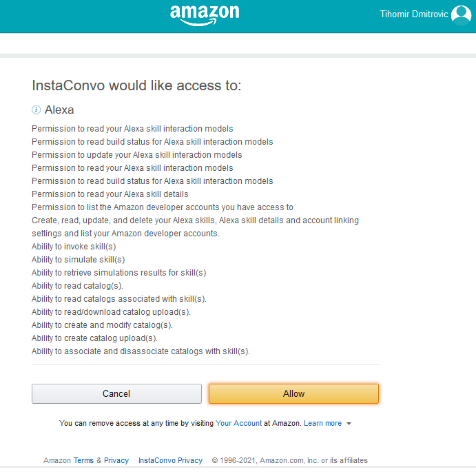Open the Learn more link

point(322,423)
